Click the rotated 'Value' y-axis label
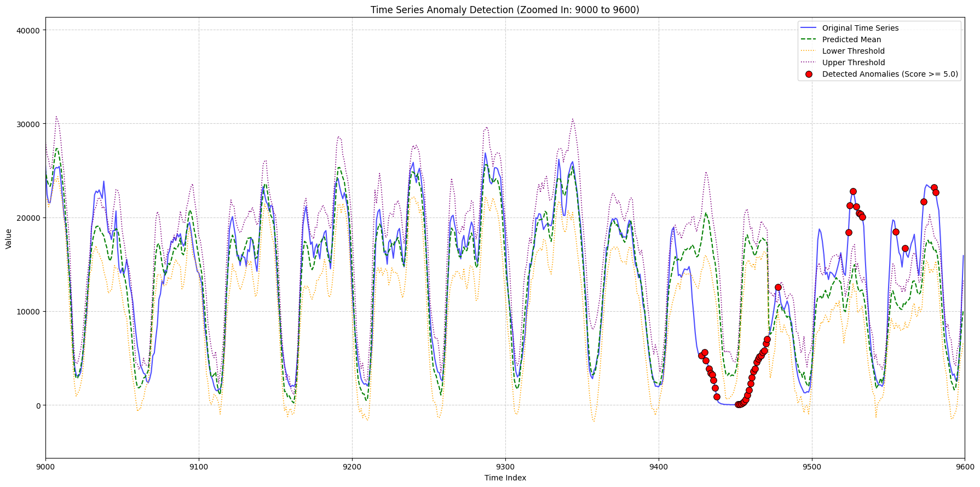 9,239
